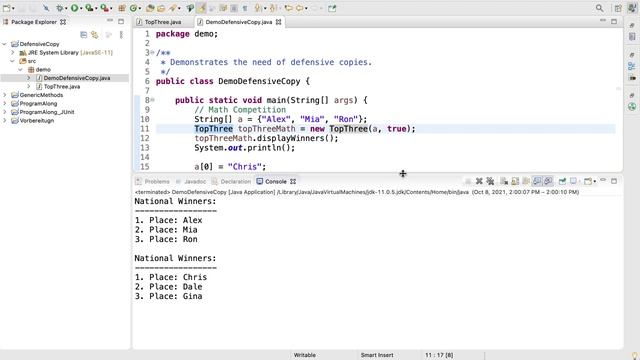Open the New wizard icon in the toolbar

pyautogui.click(x=7, y=8)
